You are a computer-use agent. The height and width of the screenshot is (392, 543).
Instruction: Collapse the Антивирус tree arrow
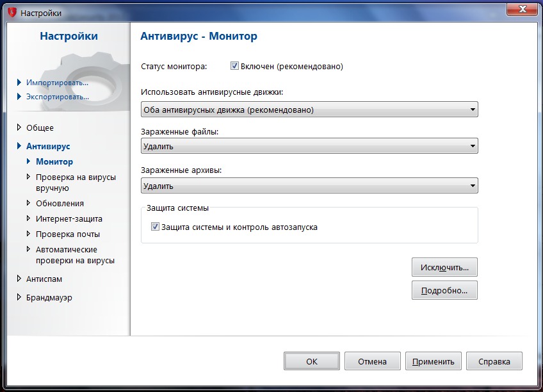(x=19, y=146)
